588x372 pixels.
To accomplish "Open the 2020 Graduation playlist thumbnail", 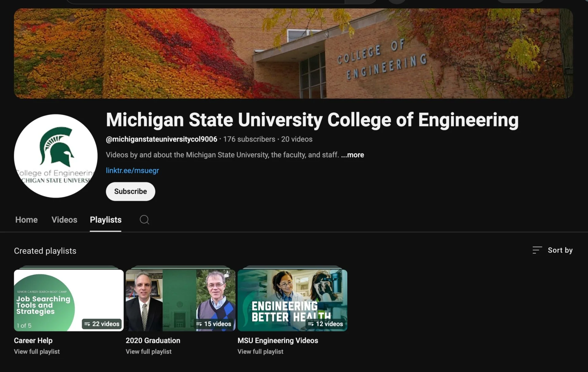I will [181, 300].
